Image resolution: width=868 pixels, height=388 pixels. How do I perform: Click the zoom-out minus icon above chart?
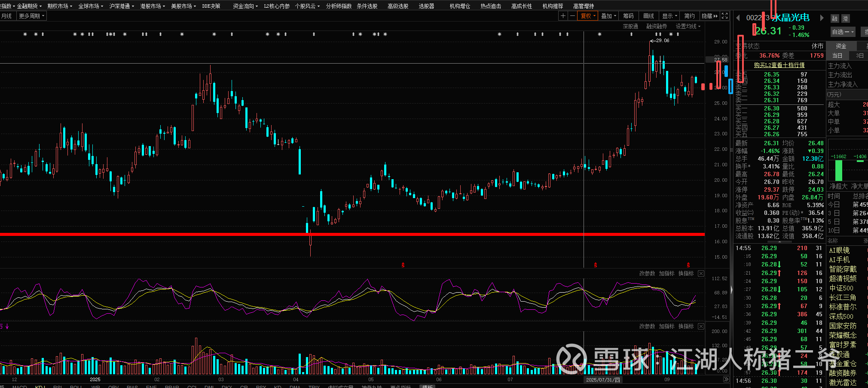[x=572, y=16]
